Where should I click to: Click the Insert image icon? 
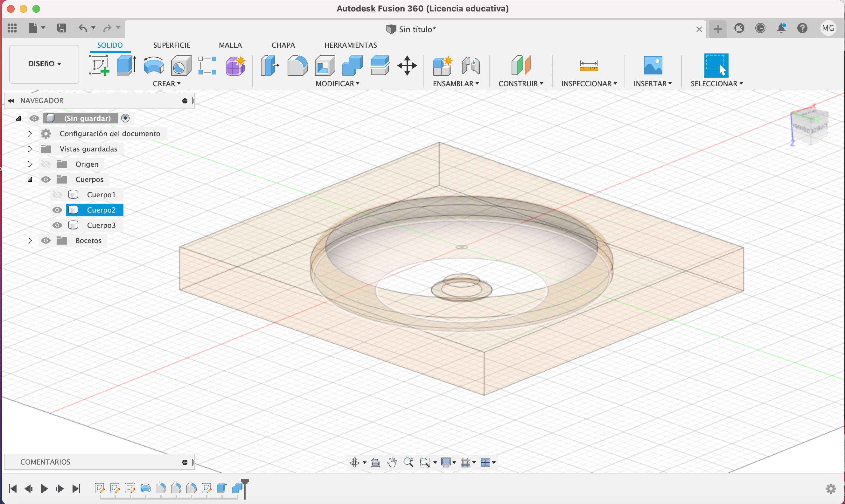click(653, 65)
